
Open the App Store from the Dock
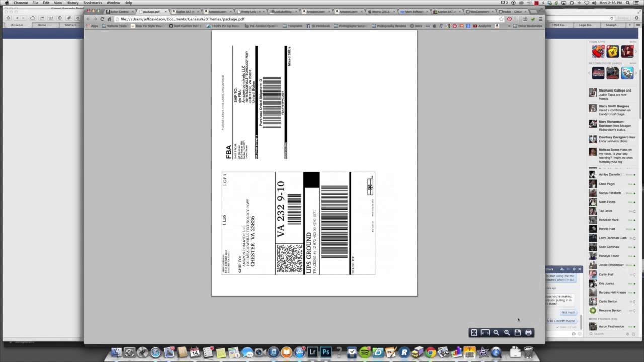[x=299, y=353]
